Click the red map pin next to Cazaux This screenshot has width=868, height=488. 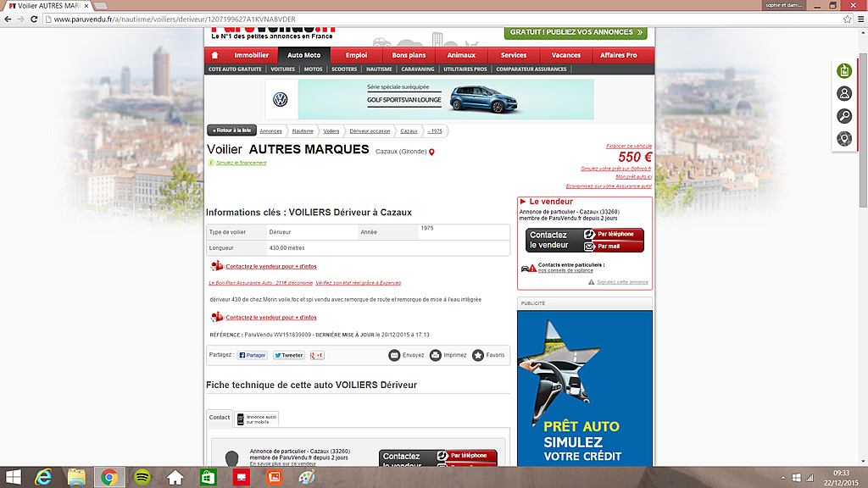pos(431,152)
